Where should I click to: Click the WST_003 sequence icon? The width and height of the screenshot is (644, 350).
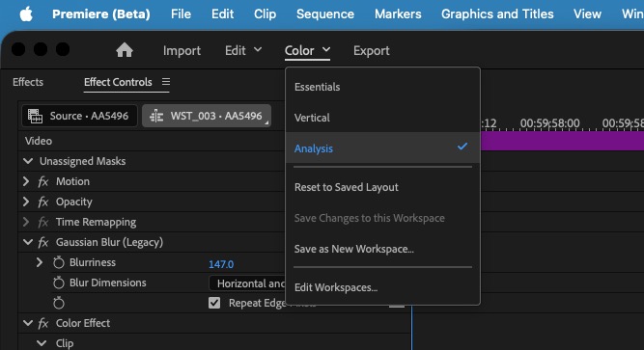(156, 116)
